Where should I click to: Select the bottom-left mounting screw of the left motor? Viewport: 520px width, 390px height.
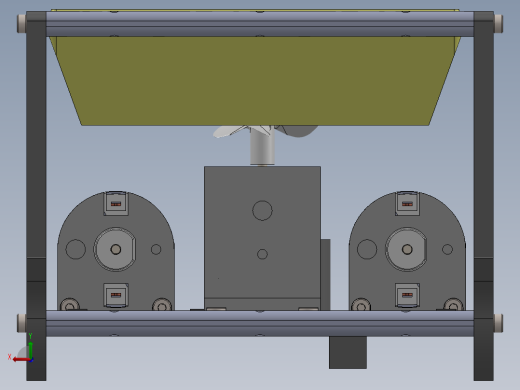click(70, 304)
